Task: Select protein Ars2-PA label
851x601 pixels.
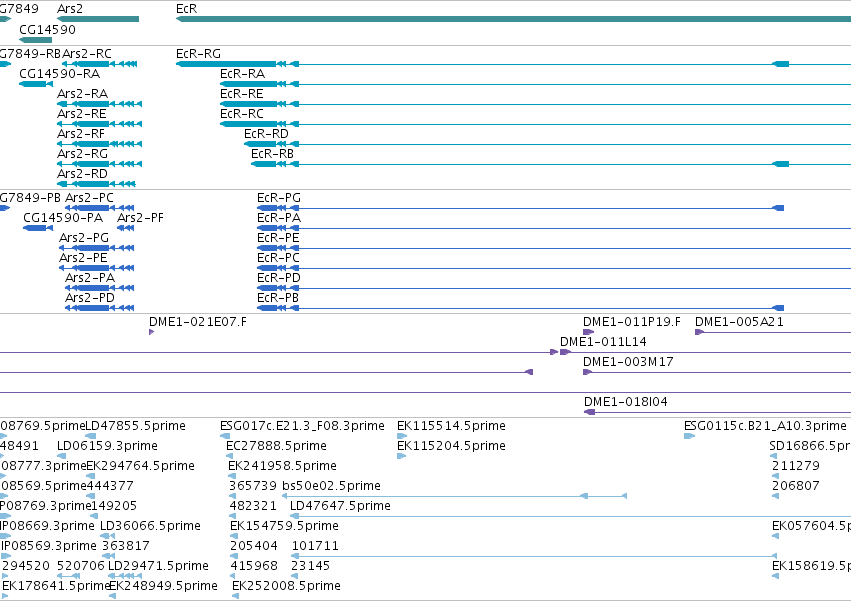Action: tap(90, 278)
